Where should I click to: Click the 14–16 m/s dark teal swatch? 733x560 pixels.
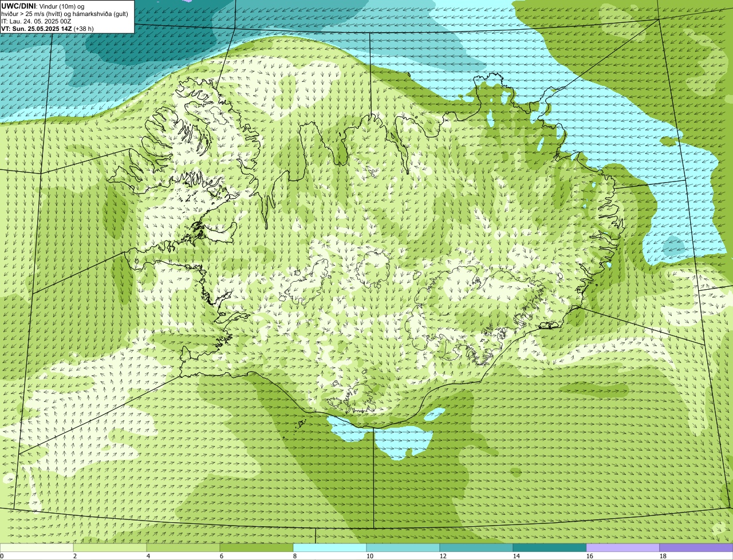click(550, 547)
